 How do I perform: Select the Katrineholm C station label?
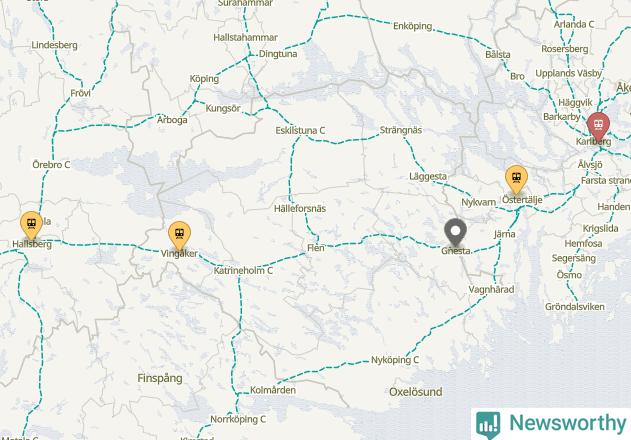[x=243, y=271]
